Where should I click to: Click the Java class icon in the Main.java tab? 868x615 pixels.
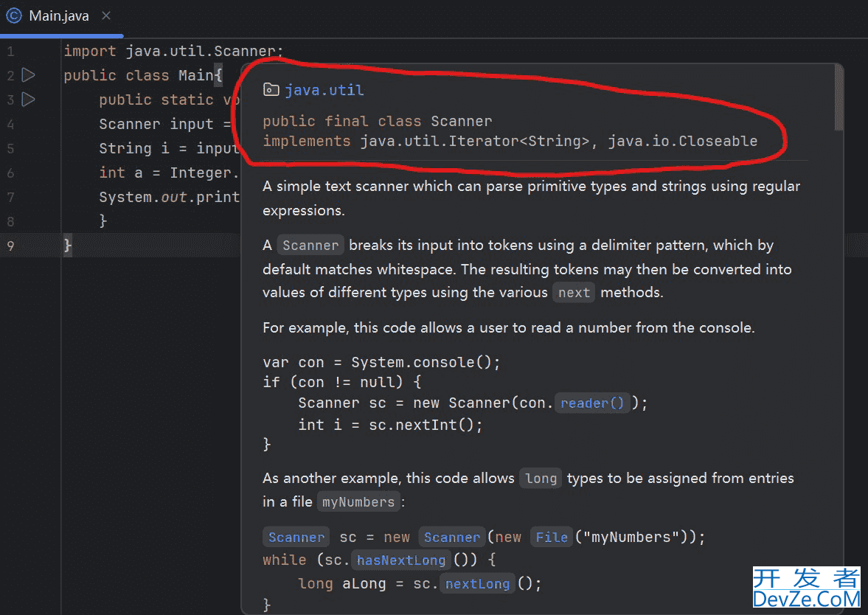pyautogui.click(x=13, y=15)
